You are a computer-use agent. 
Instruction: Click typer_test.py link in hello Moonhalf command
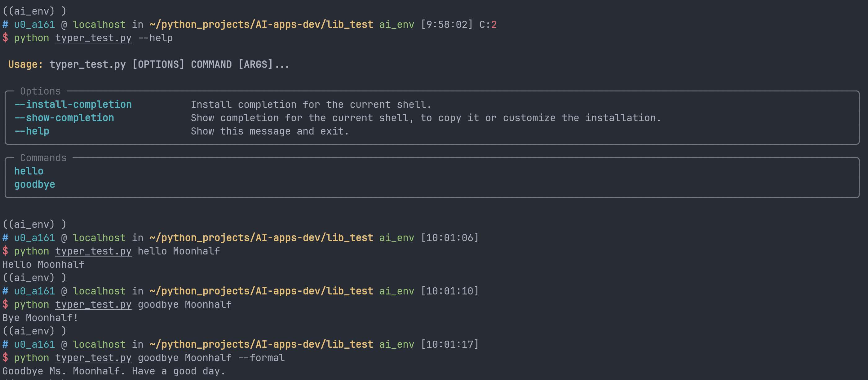pyautogui.click(x=93, y=251)
